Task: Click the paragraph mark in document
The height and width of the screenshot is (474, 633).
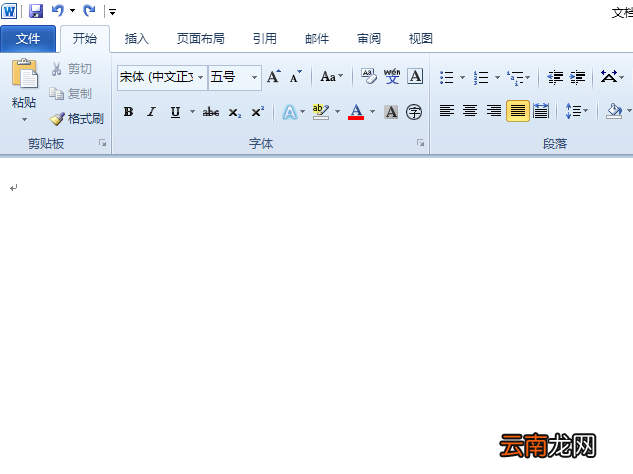Action: (14, 188)
